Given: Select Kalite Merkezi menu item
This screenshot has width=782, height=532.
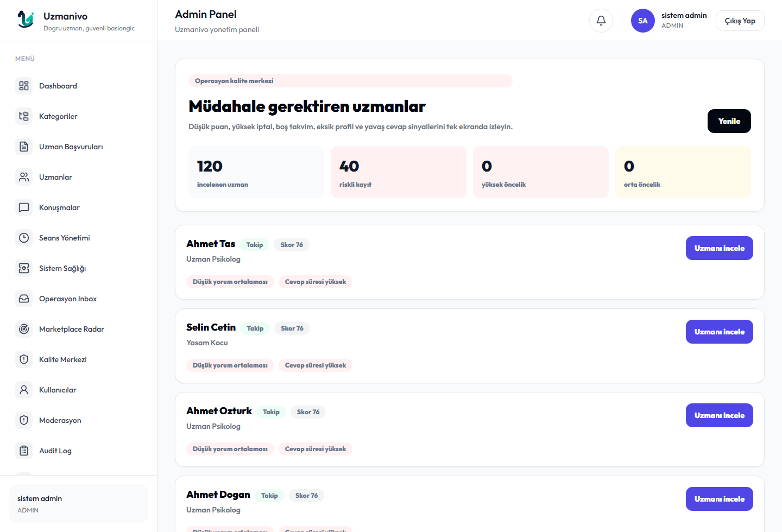Looking at the screenshot, I should (78, 359).
